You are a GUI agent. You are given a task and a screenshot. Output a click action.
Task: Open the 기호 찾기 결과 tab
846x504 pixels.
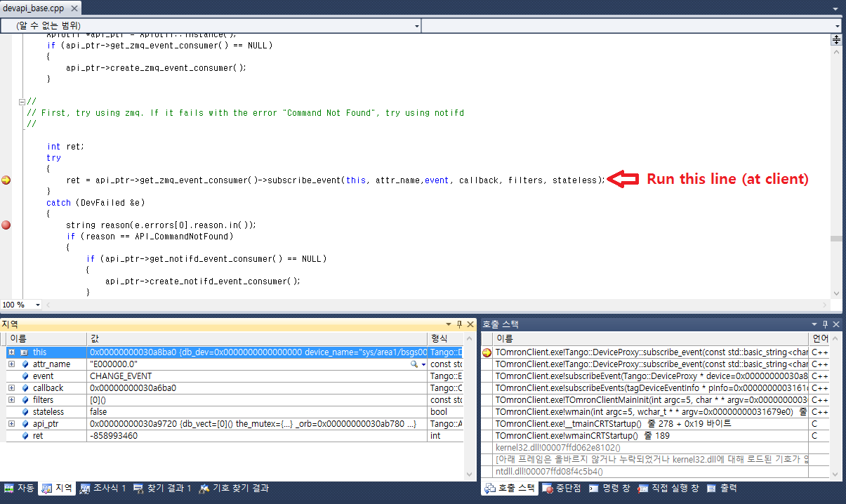tap(234, 489)
